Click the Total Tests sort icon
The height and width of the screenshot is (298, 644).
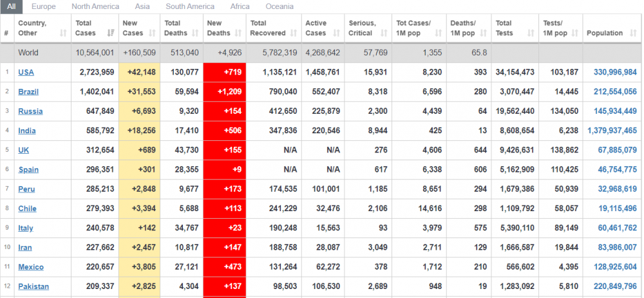(x=530, y=33)
